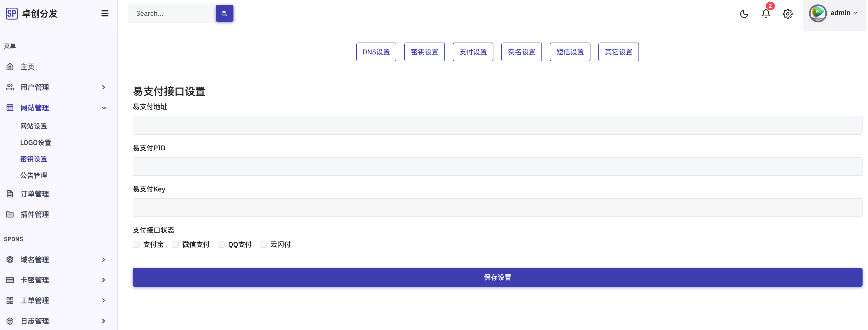868x330 pixels.
Task: Click the home icon beside 主页
Action: pos(10,67)
